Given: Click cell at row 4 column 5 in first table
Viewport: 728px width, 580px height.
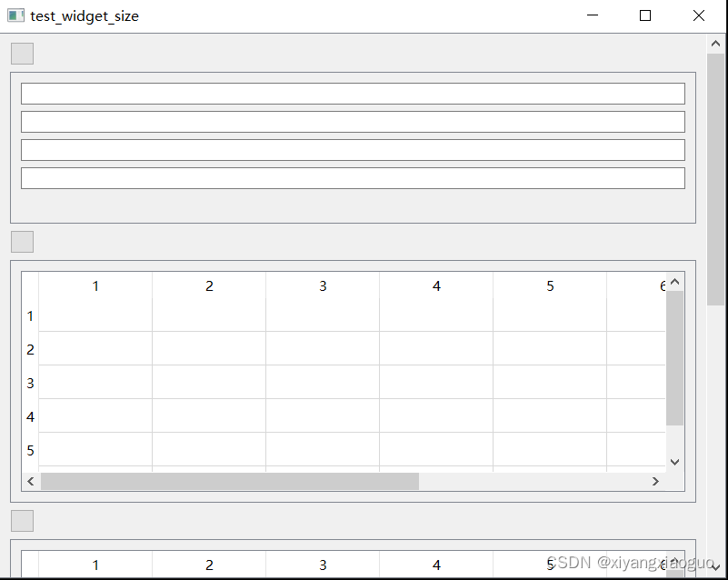Looking at the screenshot, I should point(550,416).
